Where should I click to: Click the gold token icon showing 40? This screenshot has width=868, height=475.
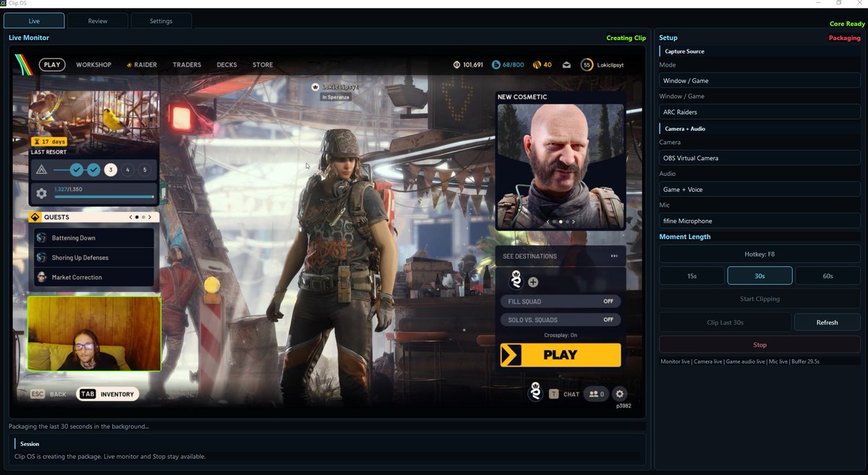click(536, 64)
